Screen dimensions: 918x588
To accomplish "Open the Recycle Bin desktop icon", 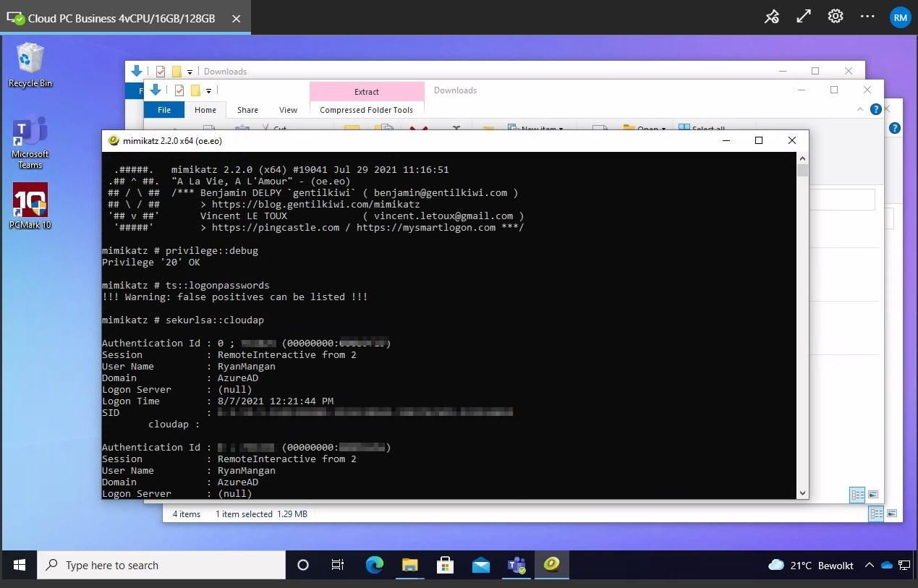I will tap(30, 65).
